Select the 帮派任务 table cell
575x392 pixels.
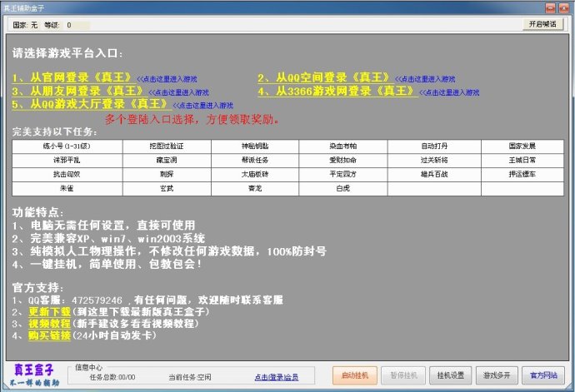255,161
